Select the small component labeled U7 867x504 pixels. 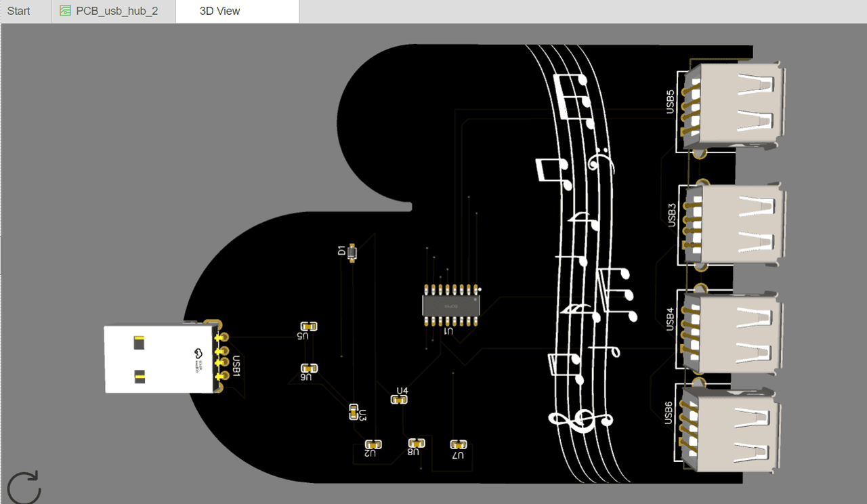[459, 444]
